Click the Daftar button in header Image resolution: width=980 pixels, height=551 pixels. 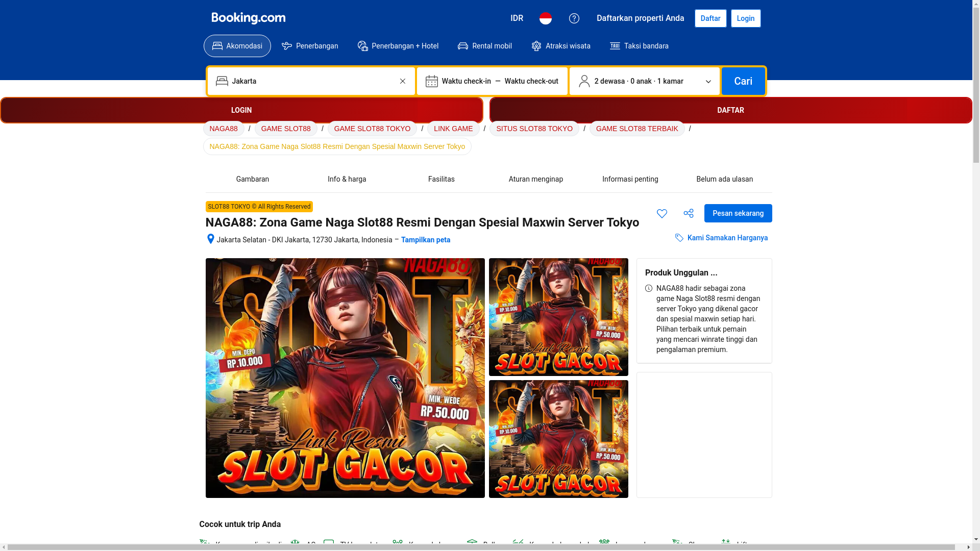coord(710,18)
